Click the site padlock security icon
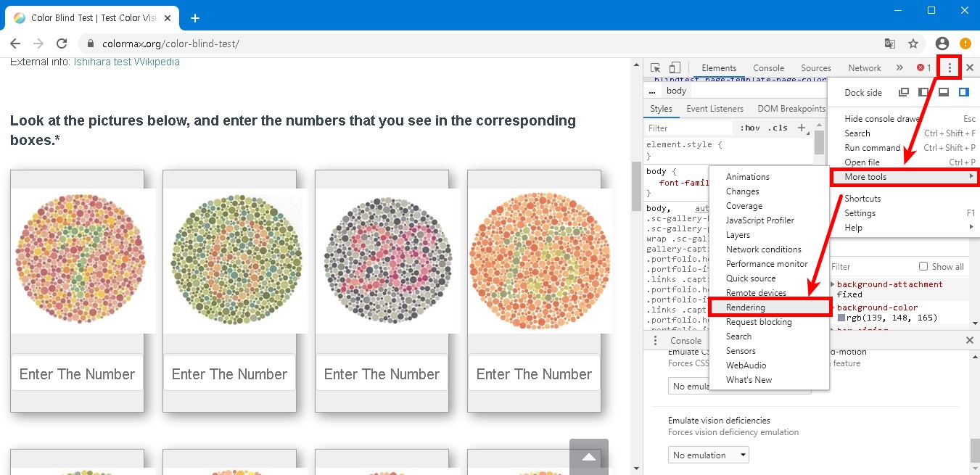The height and width of the screenshot is (475, 980). 90,44
